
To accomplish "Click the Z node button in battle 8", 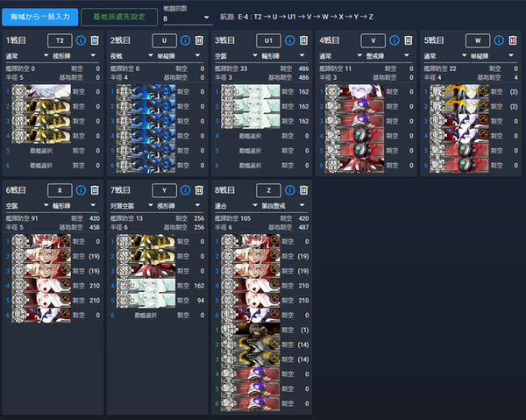I will pyautogui.click(x=268, y=189).
